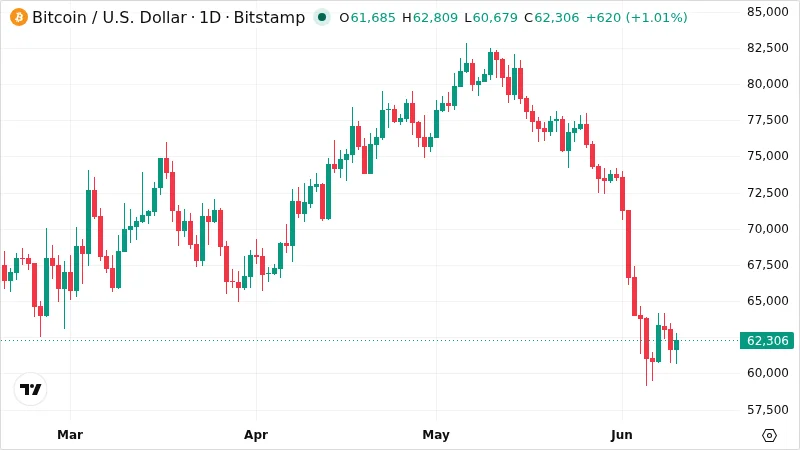Image resolution: width=800 pixels, height=450 pixels.
Task: Click the 57,500 price axis label
Action: tap(767, 410)
